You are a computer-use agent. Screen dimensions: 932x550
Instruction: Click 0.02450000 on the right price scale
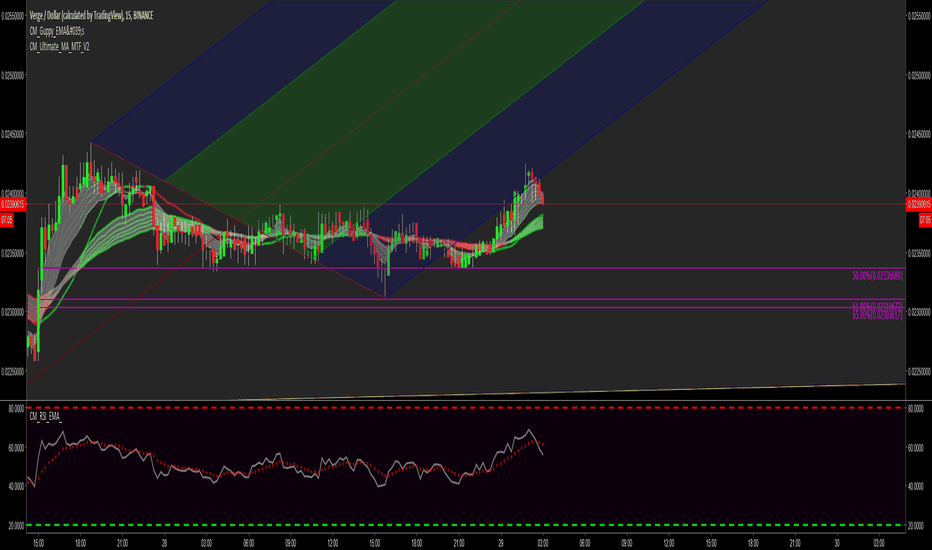point(920,134)
